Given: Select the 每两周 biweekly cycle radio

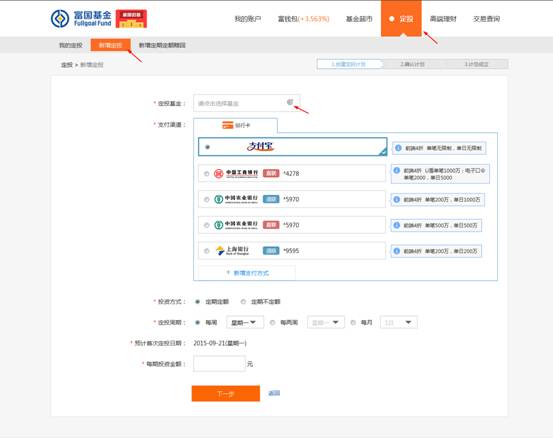Looking at the screenshot, I should [x=272, y=322].
